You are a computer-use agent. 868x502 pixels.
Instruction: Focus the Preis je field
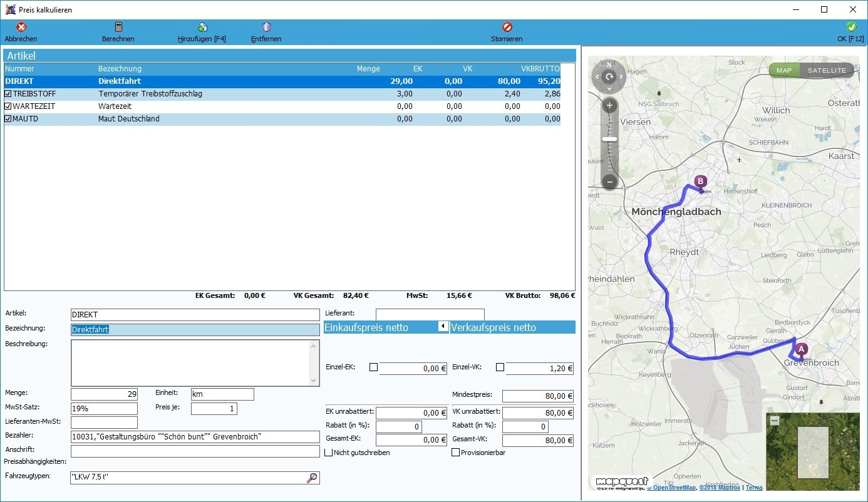[214, 409]
